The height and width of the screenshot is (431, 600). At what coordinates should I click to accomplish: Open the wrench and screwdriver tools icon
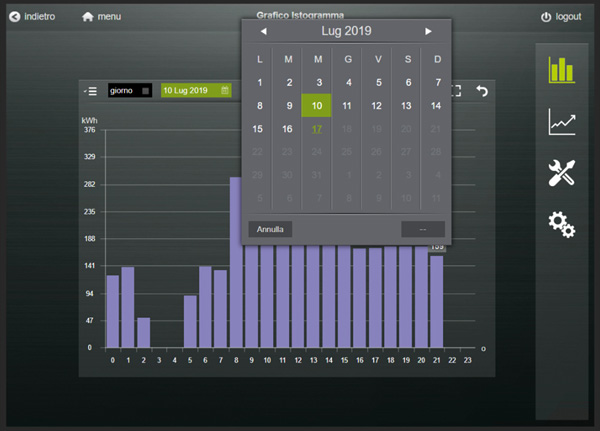click(x=561, y=173)
